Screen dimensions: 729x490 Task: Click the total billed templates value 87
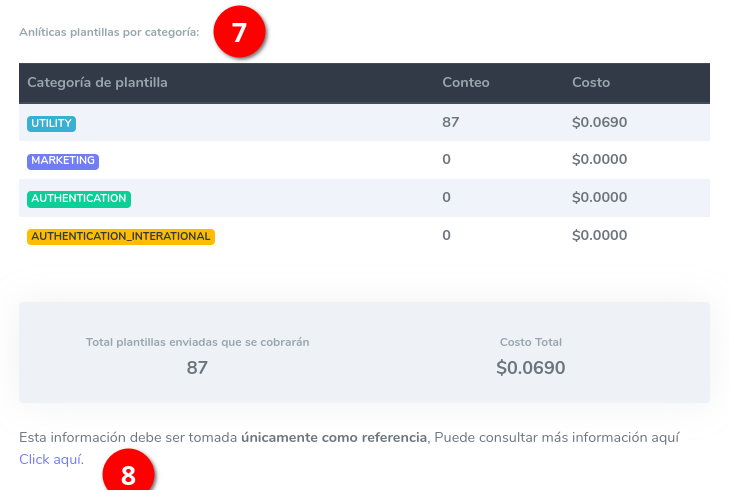point(197,367)
